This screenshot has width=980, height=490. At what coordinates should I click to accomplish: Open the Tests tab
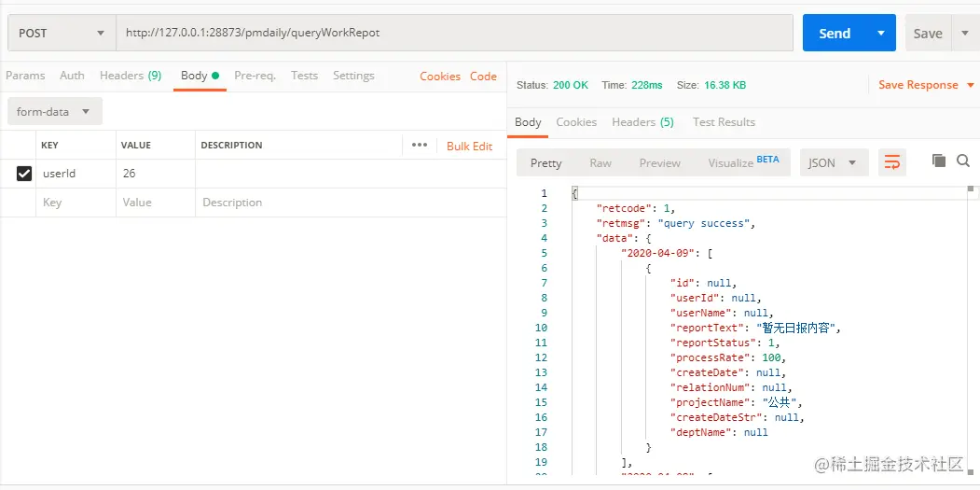point(304,76)
